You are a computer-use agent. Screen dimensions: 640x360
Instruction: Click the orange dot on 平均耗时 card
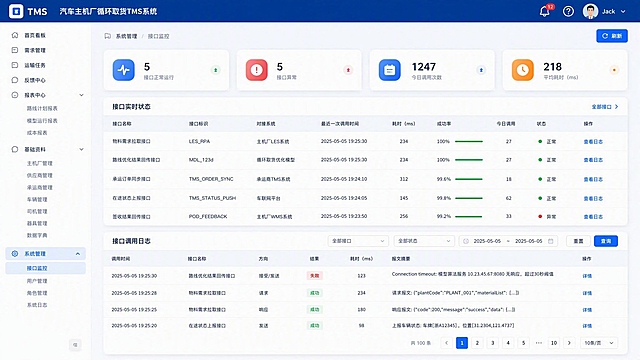[x=614, y=70]
